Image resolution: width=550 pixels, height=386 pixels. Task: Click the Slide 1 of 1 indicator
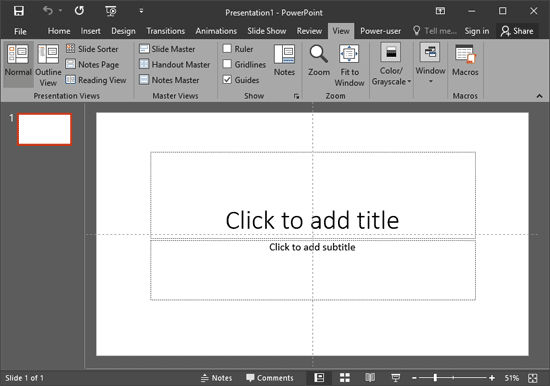coord(24,378)
